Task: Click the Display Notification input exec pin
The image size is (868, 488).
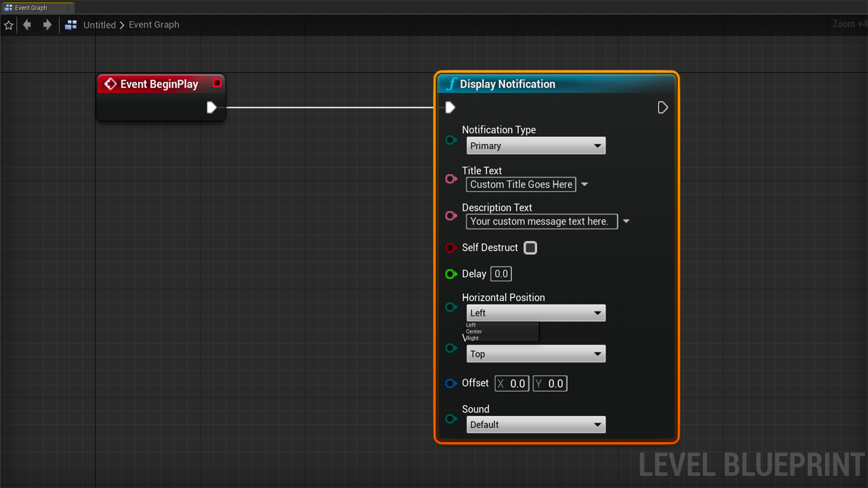Action: pos(450,108)
